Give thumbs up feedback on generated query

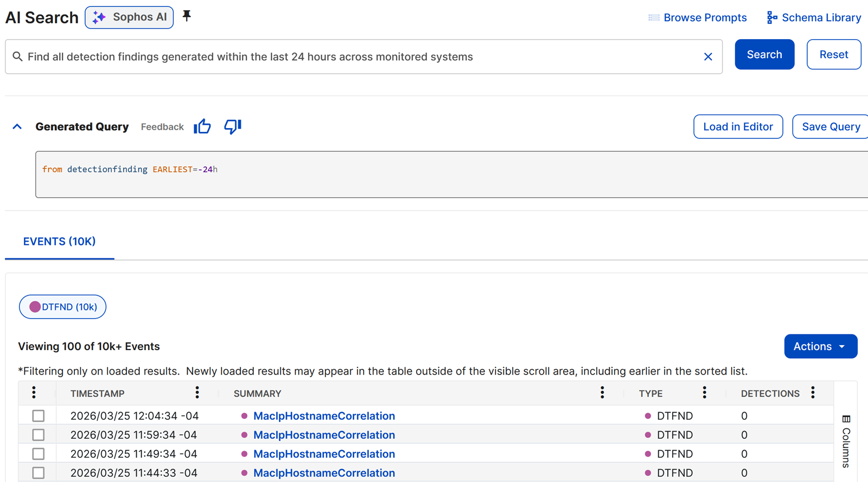(x=202, y=126)
